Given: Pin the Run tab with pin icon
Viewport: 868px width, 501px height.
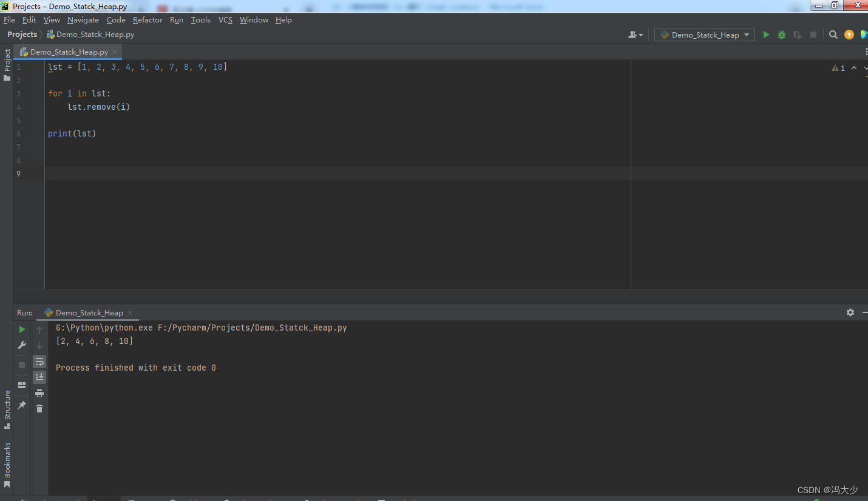Looking at the screenshot, I should pos(22,405).
